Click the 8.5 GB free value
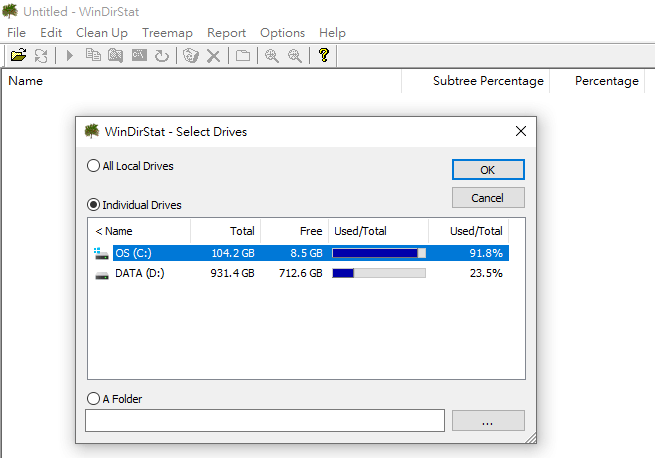655x458 pixels. [x=306, y=253]
